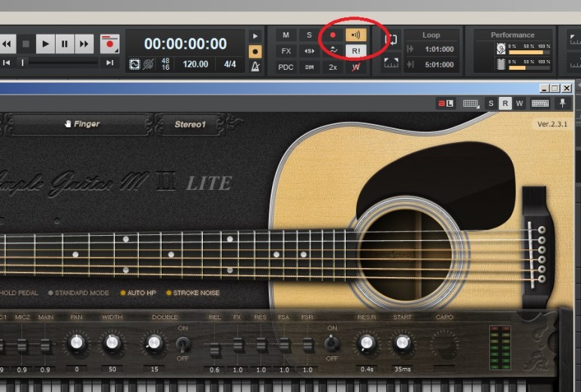
Task: Flip the on/off switch before RES.R
Action: (x=331, y=343)
